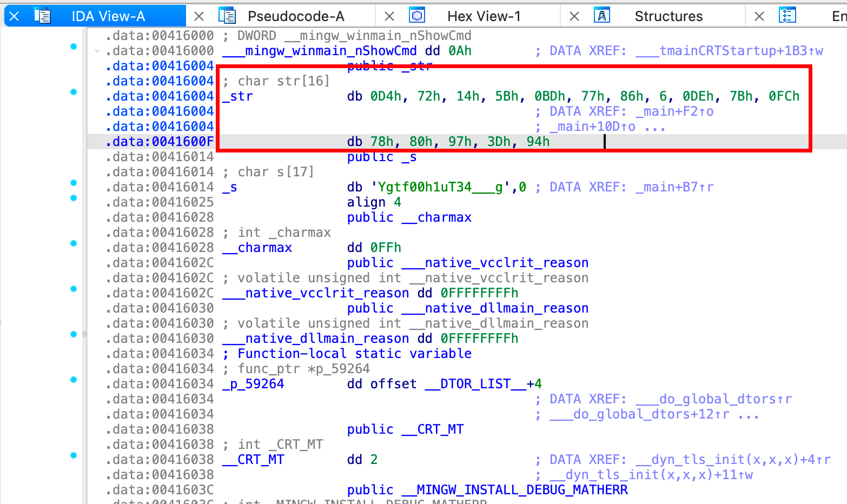
Task: Select the _str label
Action: (237, 96)
